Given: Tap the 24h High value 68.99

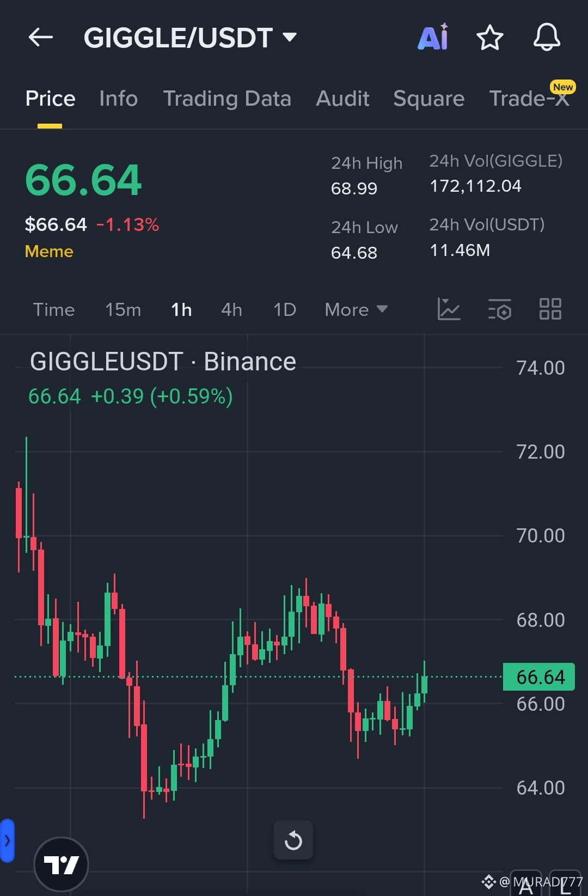Looking at the screenshot, I should tap(354, 188).
